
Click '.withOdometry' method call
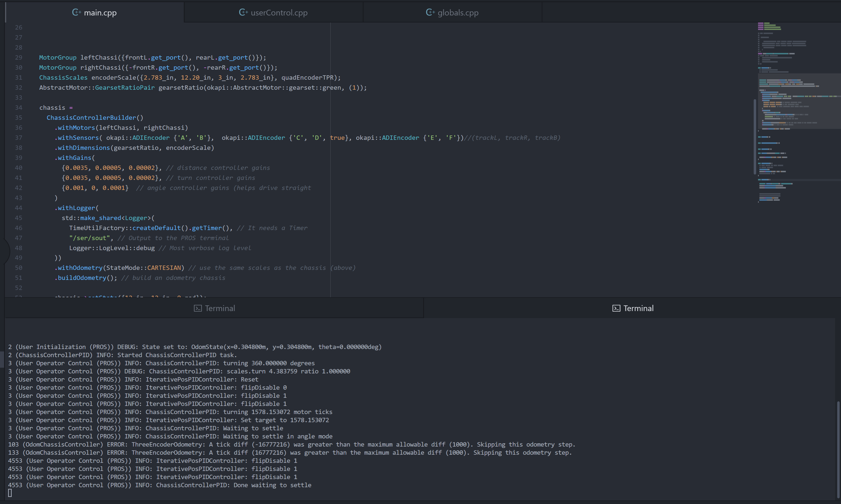[x=78, y=268]
